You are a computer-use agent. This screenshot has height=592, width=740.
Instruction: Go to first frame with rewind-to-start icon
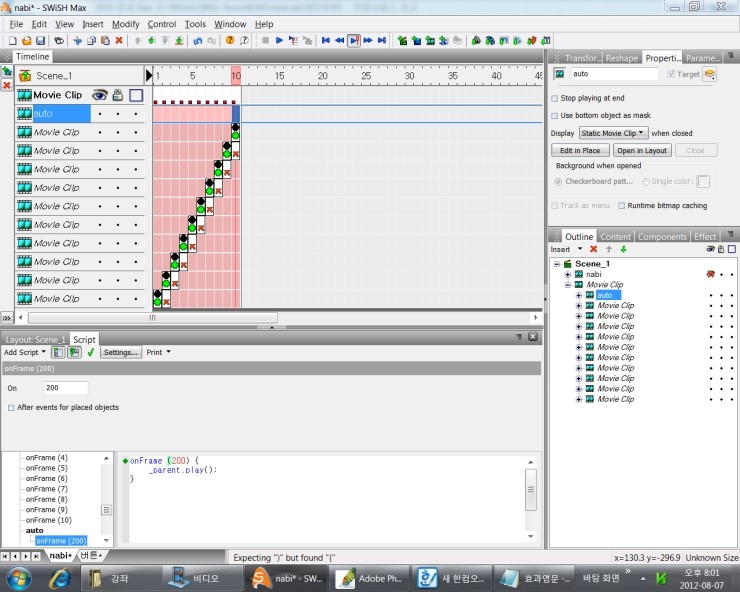click(326, 41)
